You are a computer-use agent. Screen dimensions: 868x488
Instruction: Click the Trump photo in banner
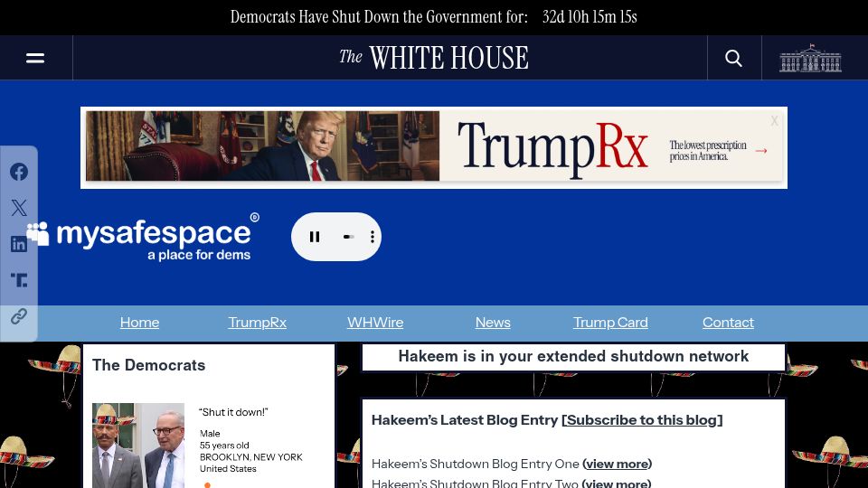(x=262, y=146)
